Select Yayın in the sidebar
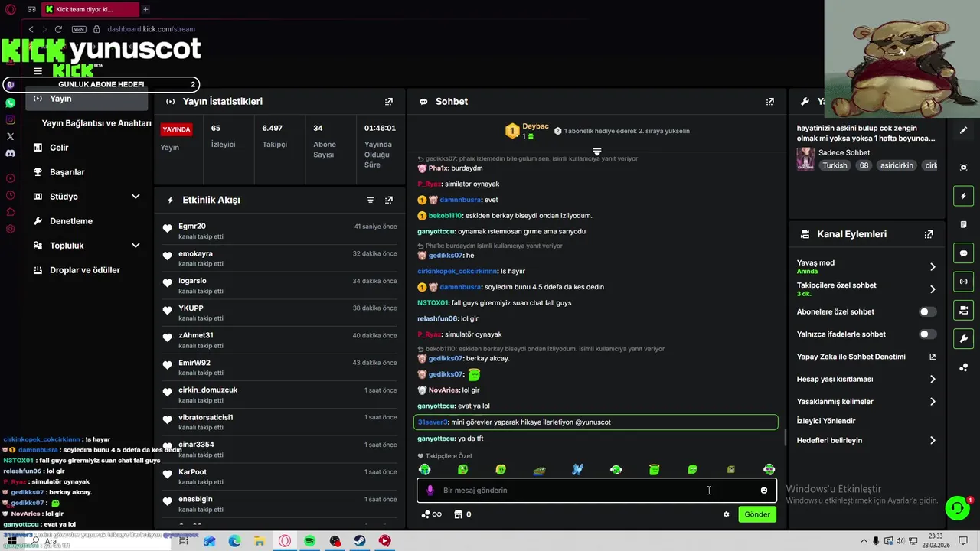The image size is (980, 551). [87, 99]
